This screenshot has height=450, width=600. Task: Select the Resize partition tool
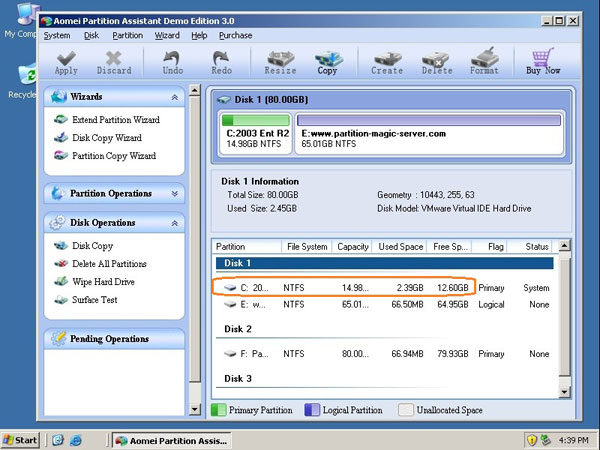coord(279,62)
